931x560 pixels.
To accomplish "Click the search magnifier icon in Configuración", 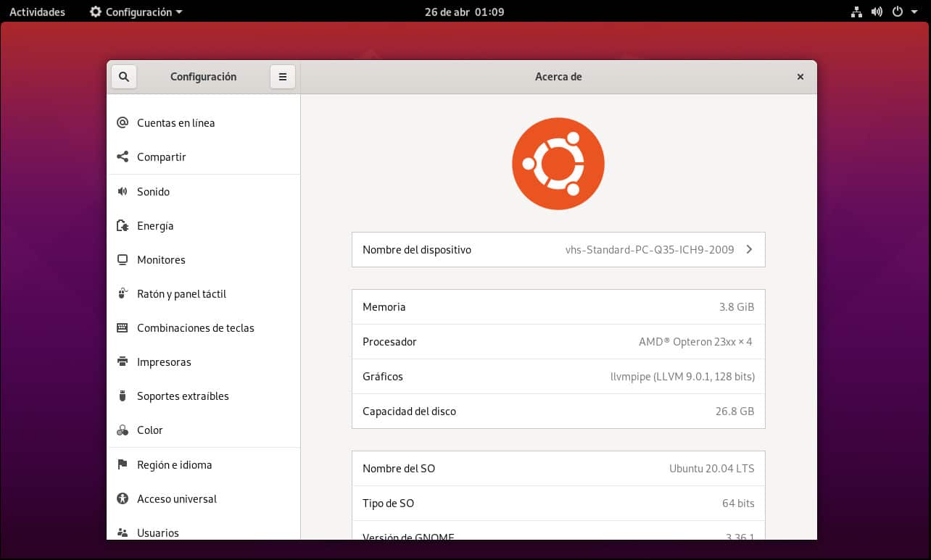I will [124, 77].
